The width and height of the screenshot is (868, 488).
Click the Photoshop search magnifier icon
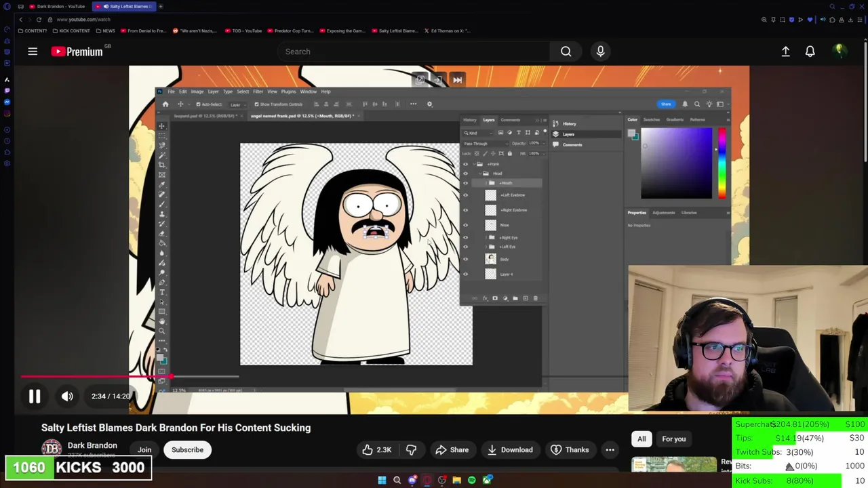click(696, 104)
